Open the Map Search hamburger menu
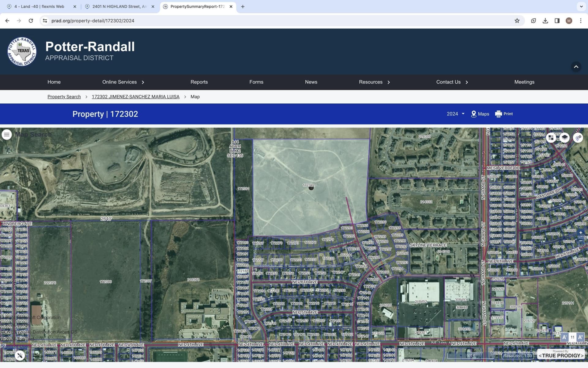 [6, 134]
